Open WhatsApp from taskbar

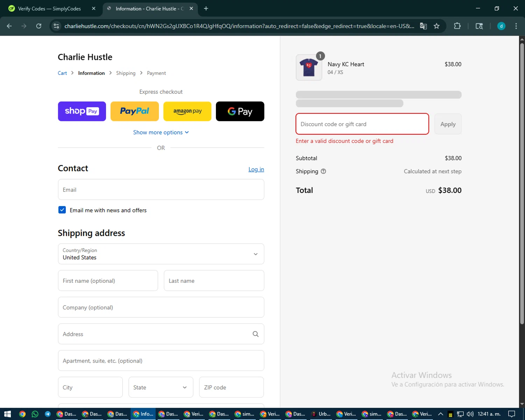click(35, 414)
